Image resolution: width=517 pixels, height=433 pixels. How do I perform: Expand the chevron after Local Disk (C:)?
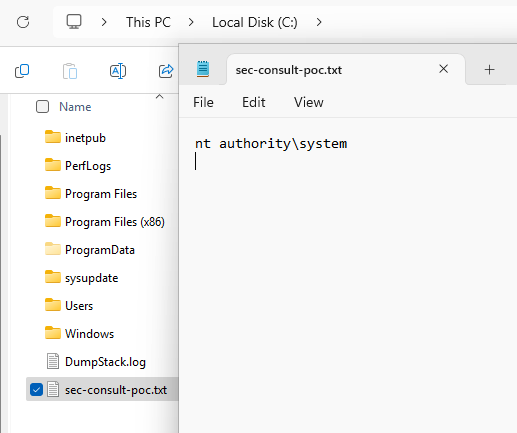pyautogui.click(x=319, y=22)
